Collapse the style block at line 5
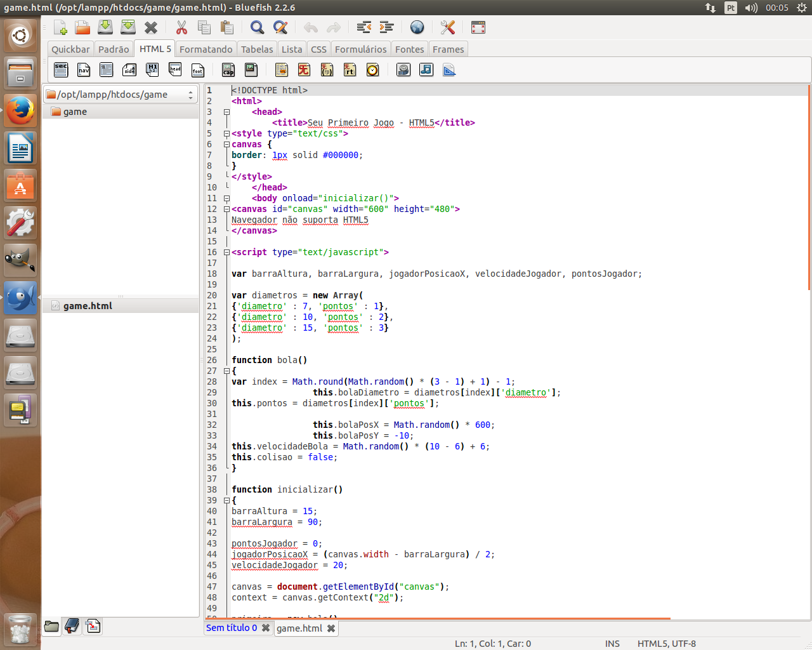 226,133
